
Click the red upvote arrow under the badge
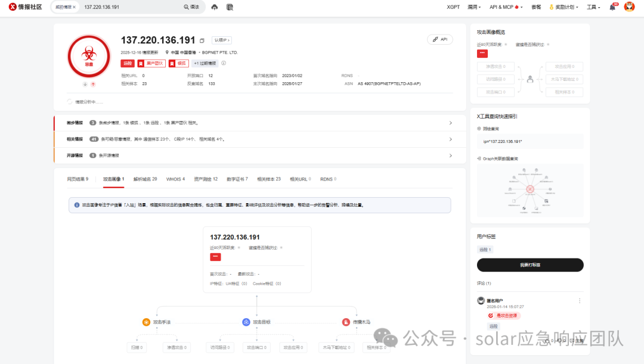pos(93,84)
